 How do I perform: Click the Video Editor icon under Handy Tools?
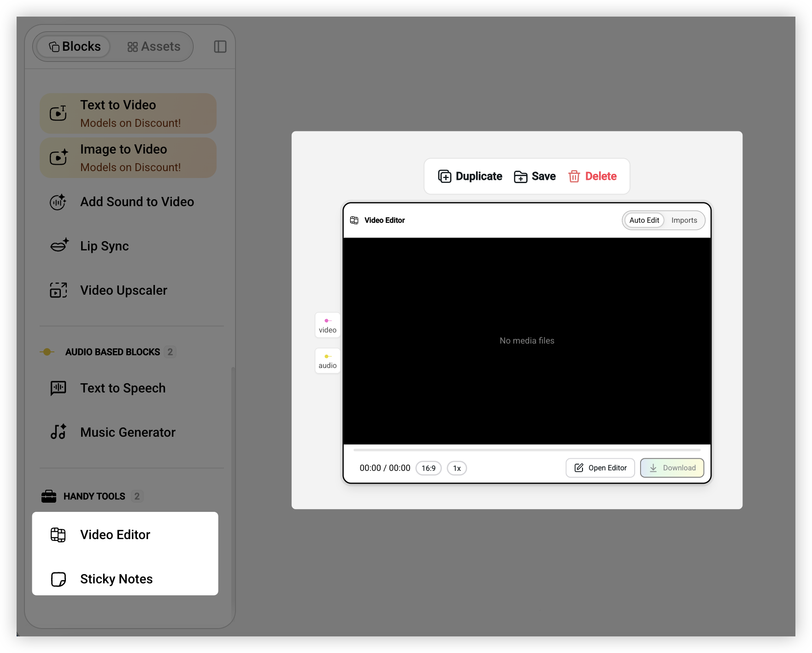coord(58,534)
